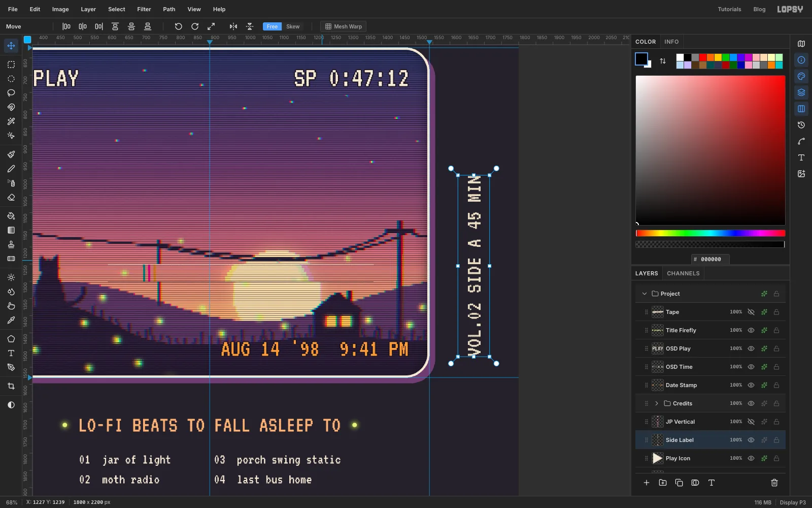
Task: Click the hue spectrum slider
Action: pos(710,233)
